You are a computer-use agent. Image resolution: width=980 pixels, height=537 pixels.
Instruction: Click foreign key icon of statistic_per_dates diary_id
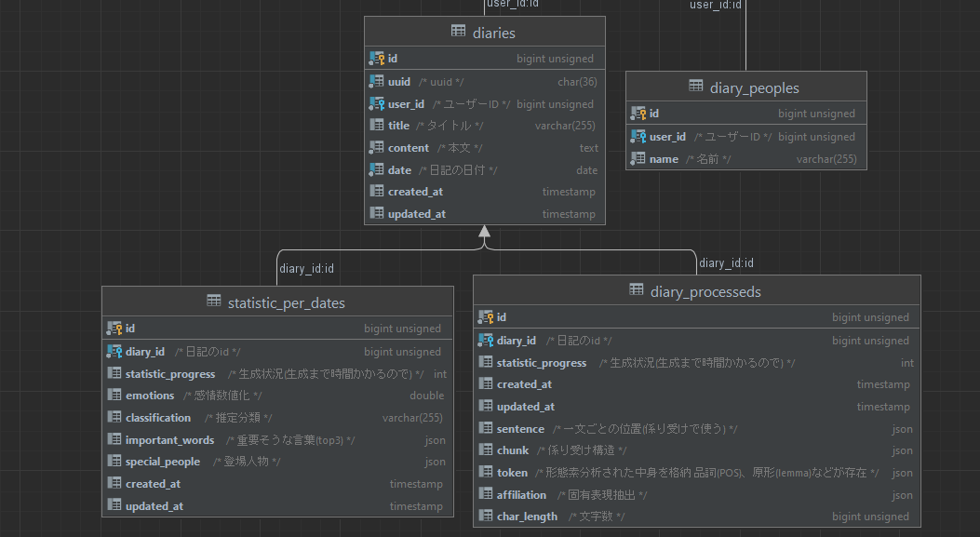tap(114, 352)
